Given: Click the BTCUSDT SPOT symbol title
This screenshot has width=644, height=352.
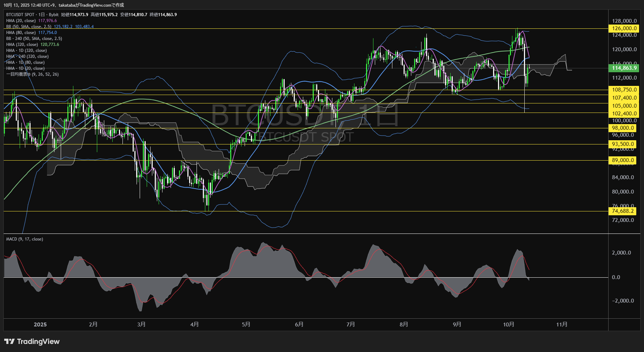Looking at the screenshot, I should [20, 15].
